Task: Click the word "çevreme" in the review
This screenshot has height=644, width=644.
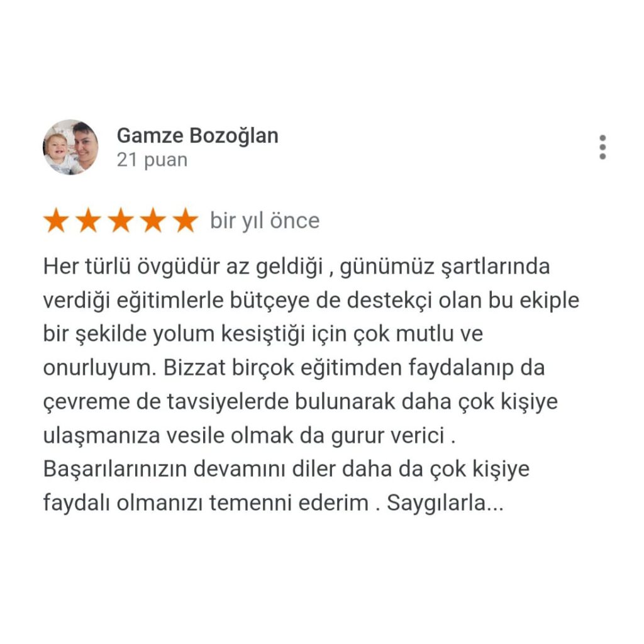Action: click(x=87, y=402)
